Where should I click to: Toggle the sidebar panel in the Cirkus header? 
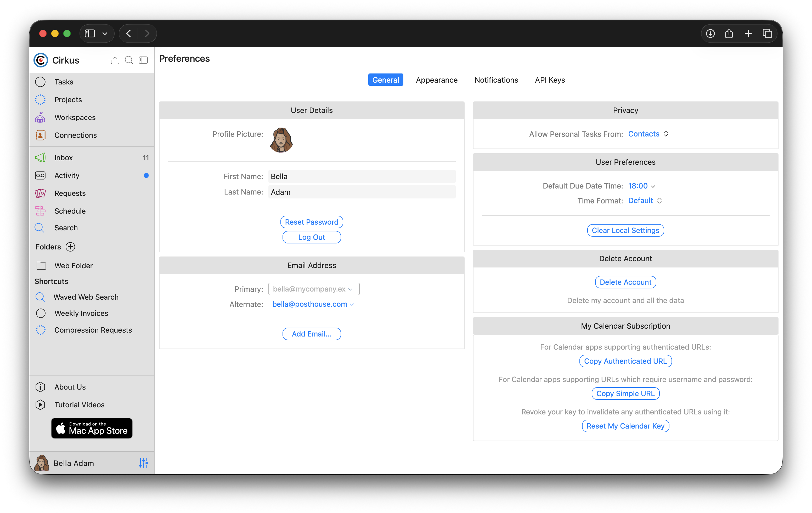tap(143, 60)
